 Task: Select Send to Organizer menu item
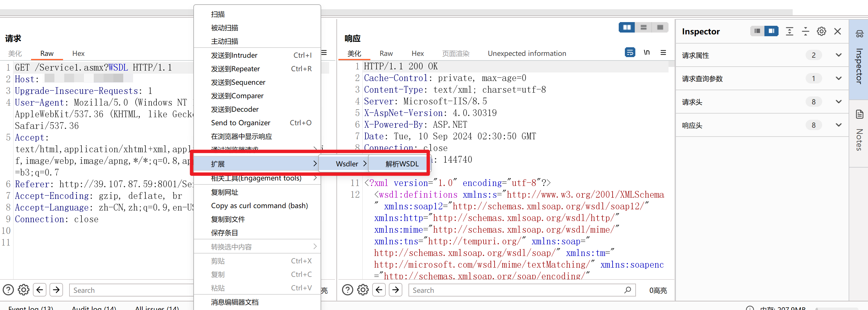coord(257,123)
